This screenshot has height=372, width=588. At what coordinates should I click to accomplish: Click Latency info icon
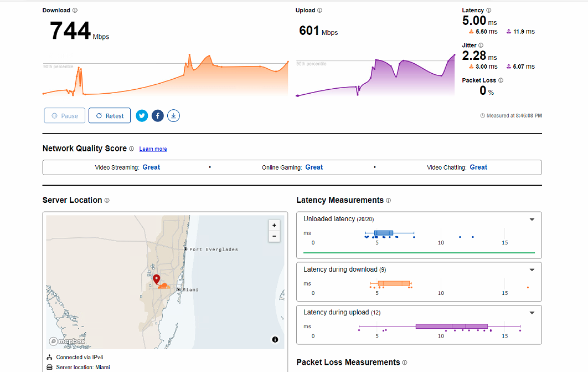click(x=488, y=11)
